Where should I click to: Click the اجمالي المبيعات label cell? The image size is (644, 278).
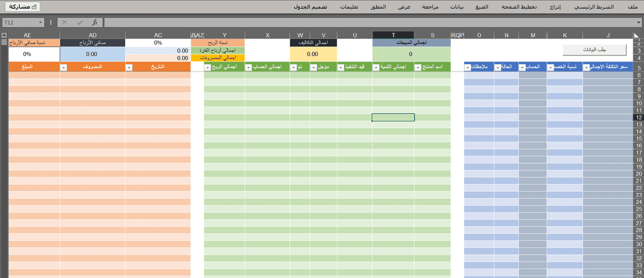pos(411,43)
